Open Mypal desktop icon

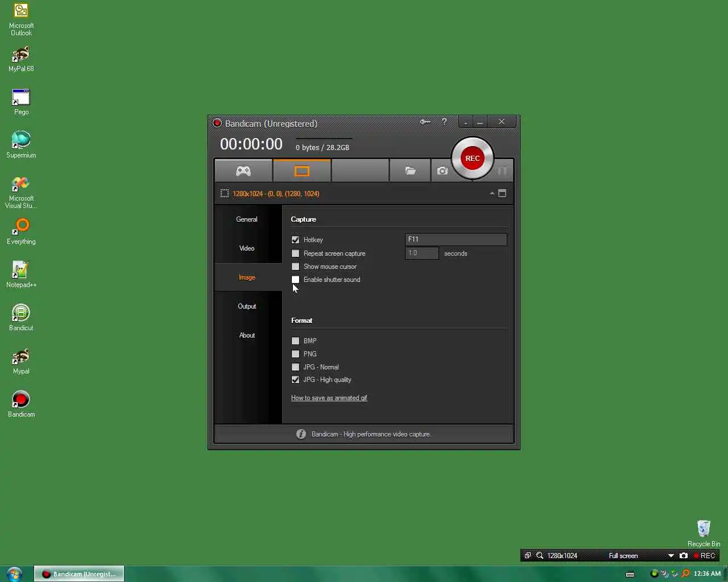(x=21, y=361)
